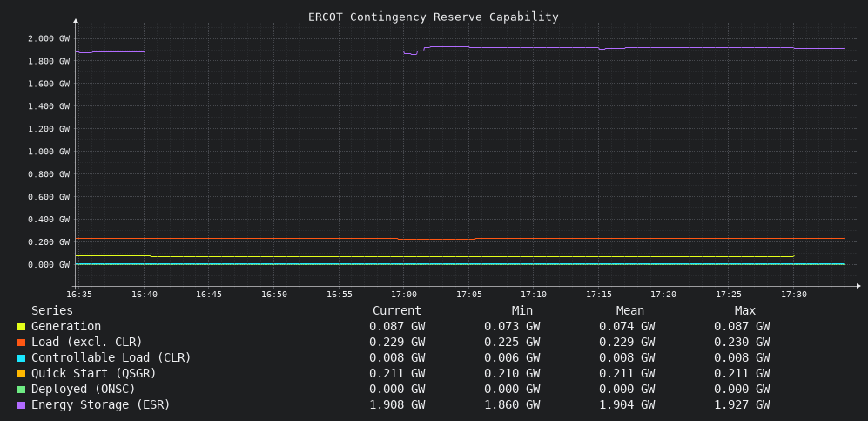Click the 2.000 GW y-axis label

tap(49, 38)
